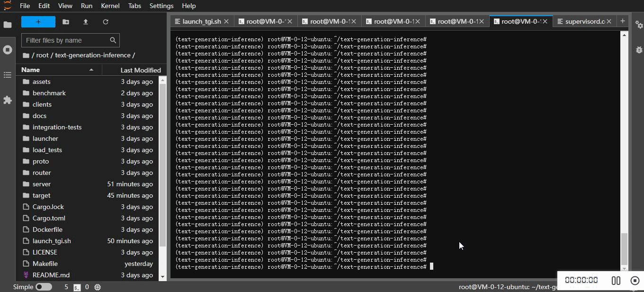Select the Makefile file
Viewport: 644px width, 292px height.
point(87,264)
